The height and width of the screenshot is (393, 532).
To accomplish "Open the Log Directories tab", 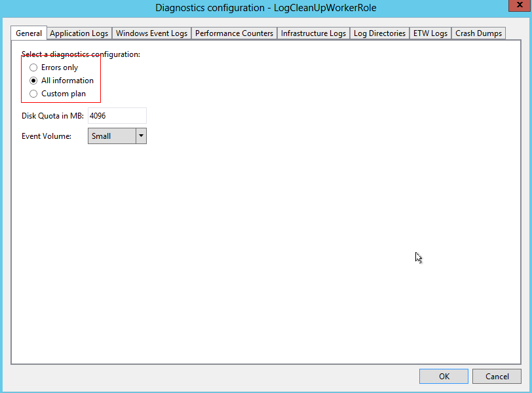I will (379, 33).
